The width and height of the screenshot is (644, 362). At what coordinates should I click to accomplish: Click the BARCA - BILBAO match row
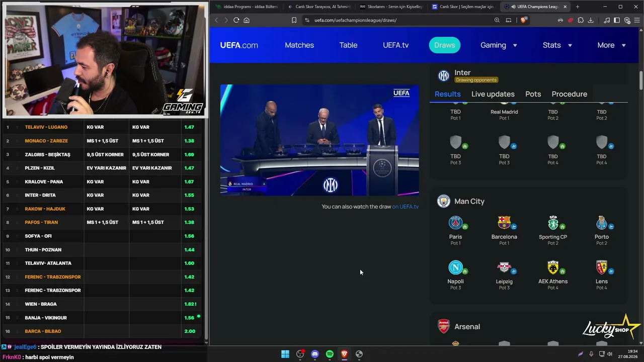click(103, 331)
